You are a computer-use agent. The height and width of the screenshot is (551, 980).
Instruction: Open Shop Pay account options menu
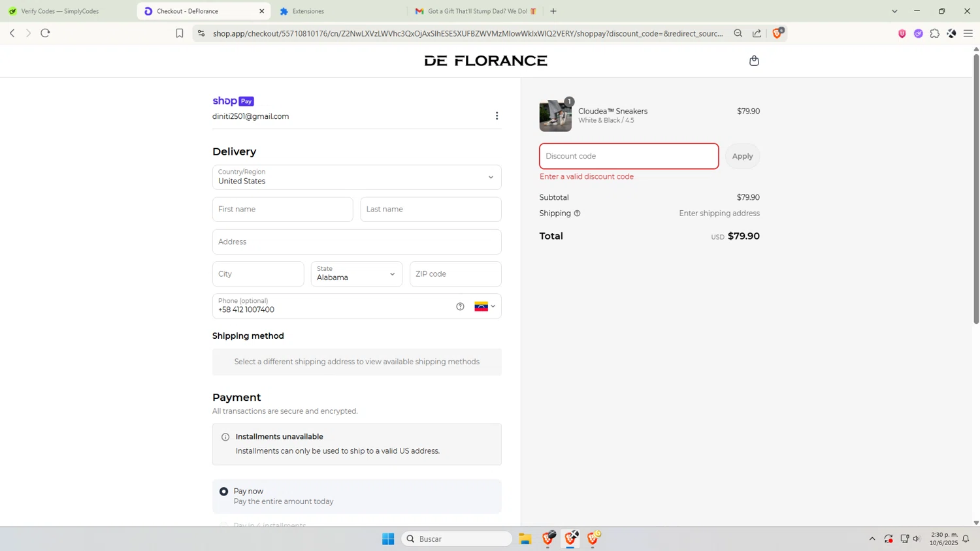click(x=497, y=116)
